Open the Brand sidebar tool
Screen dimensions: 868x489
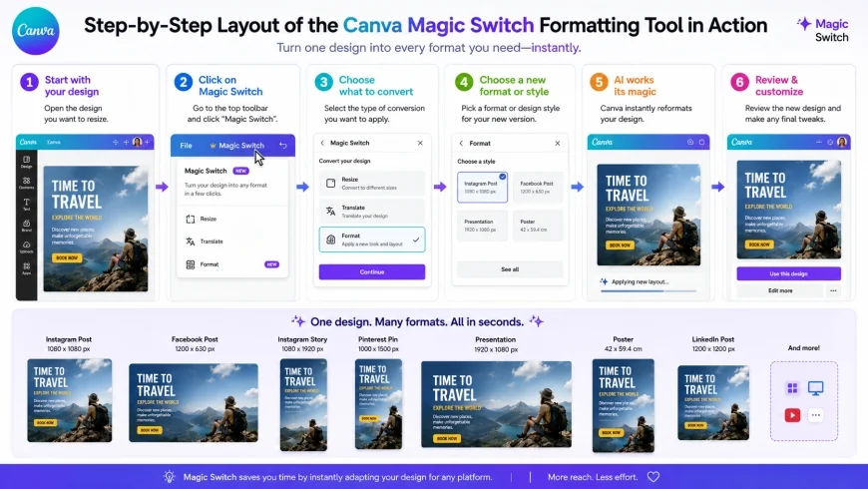point(26,225)
